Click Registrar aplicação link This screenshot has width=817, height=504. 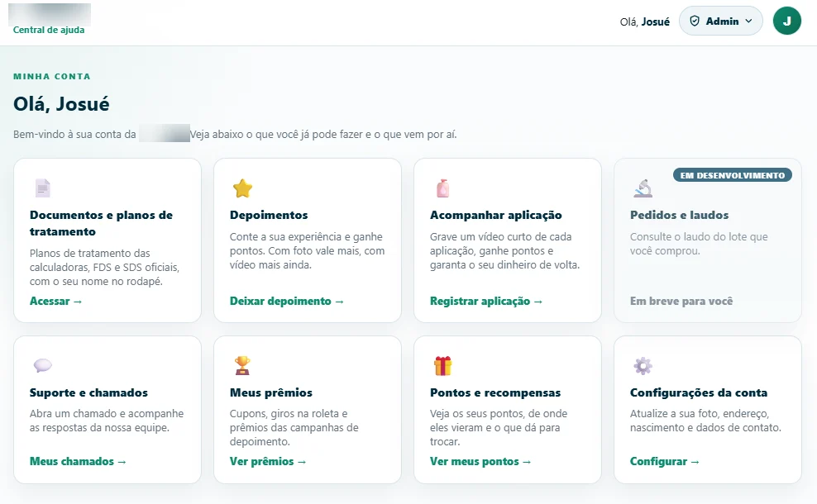point(486,301)
